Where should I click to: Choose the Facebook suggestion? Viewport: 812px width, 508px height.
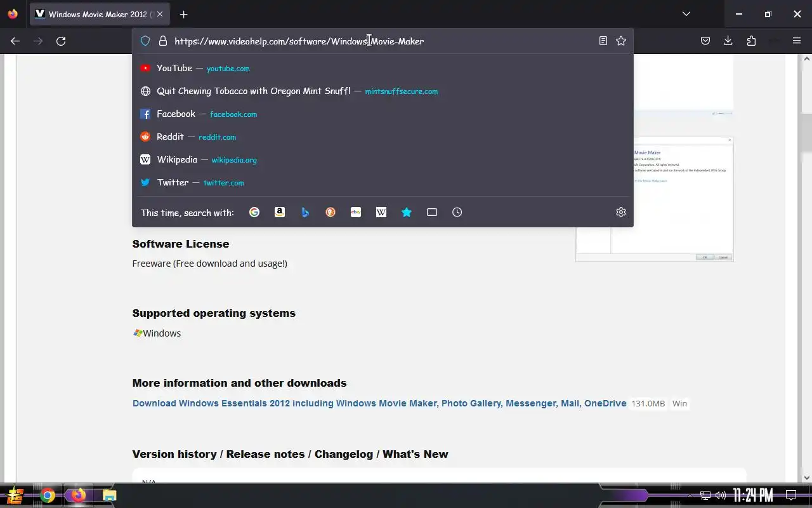[x=383, y=114]
